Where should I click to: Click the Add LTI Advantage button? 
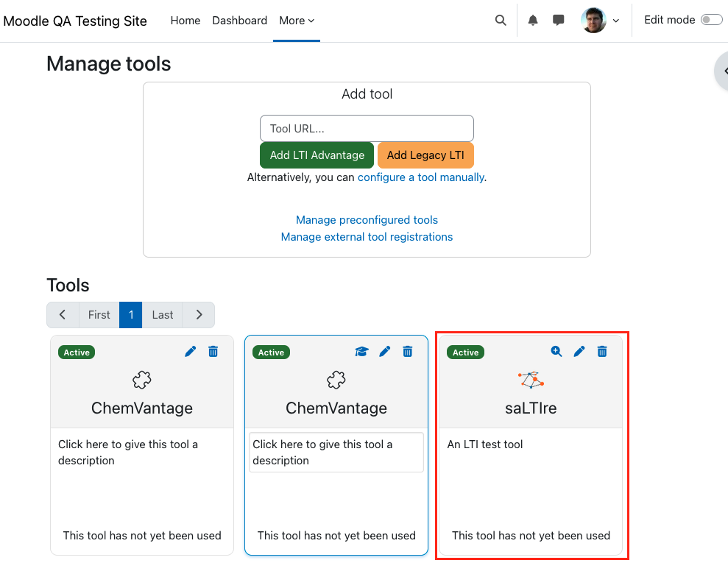click(317, 155)
